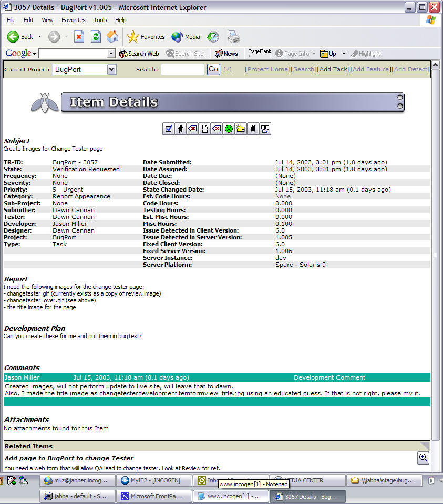Click the 'Sparc - Solaris 9' platform value
The width and height of the screenshot is (443, 504).
(301, 265)
